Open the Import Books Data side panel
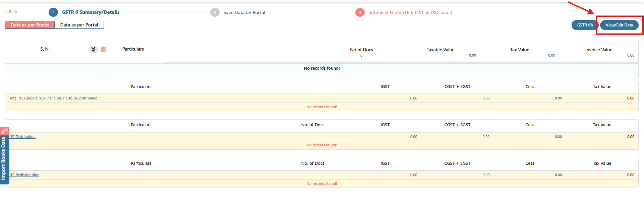The image size is (644, 211). point(4,158)
